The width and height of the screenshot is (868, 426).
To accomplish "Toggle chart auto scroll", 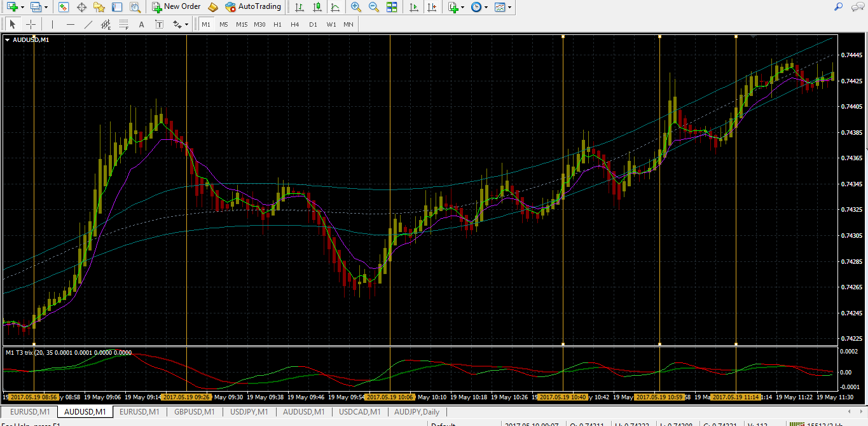I will tap(414, 7).
